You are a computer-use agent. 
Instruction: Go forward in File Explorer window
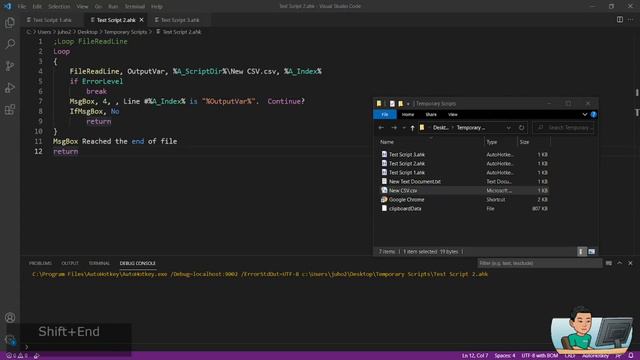[x=394, y=128]
